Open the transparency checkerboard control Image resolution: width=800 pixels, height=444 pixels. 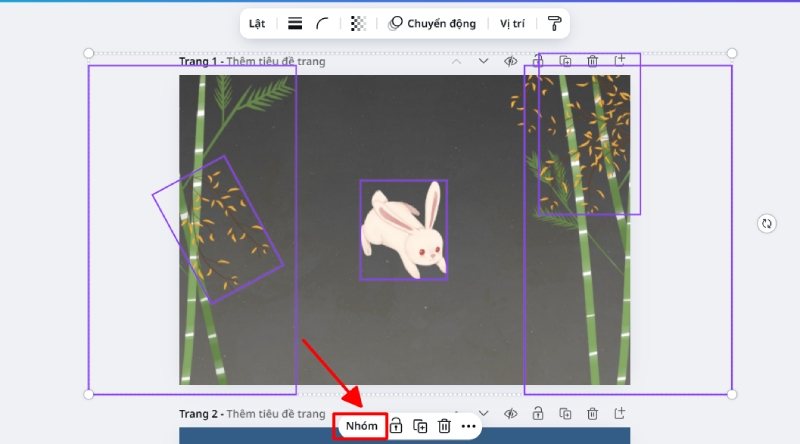coord(358,23)
